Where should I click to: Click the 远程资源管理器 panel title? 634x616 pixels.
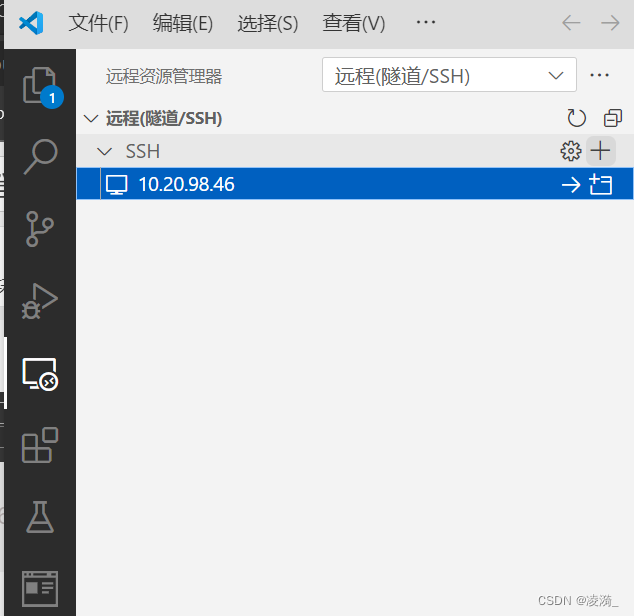(x=164, y=76)
